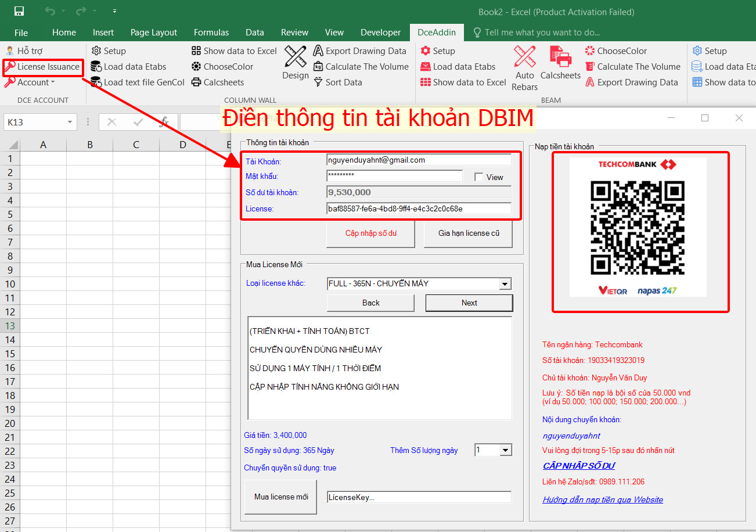Click Export Drawing Data in Column Wall
Image resolution: width=756 pixels, height=532 pixels.
(x=359, y=51)
